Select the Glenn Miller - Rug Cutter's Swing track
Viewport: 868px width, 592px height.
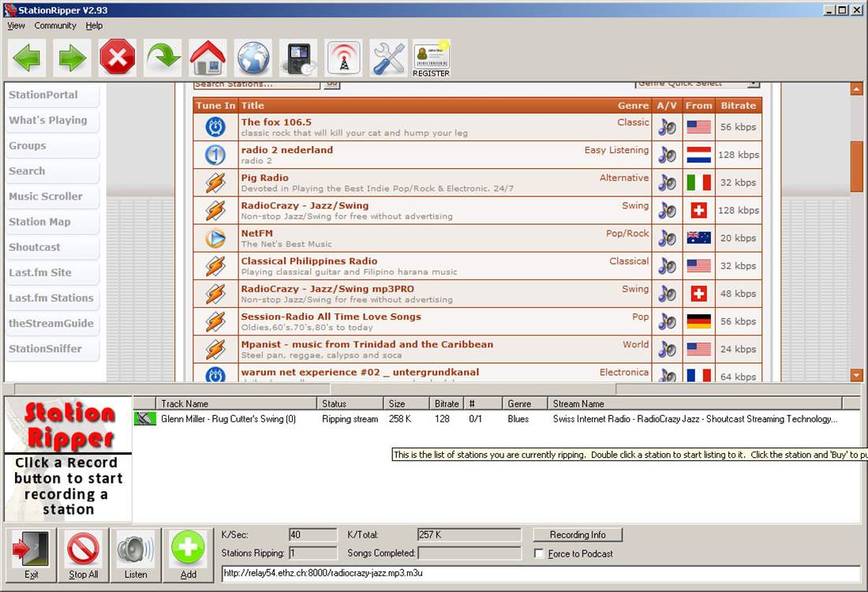click(x=228, y=419)
